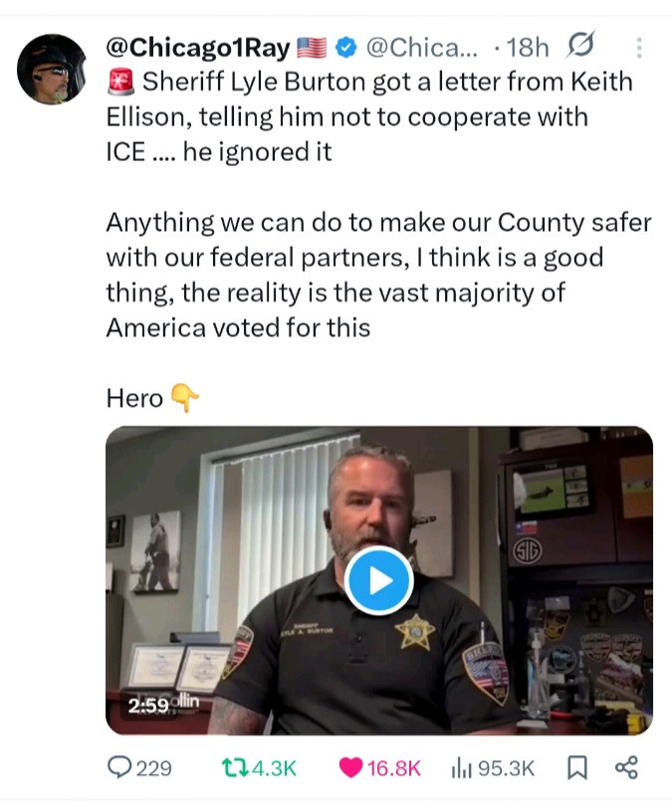Click the blue verified badge
672x808 pixels.
[346, 48]
